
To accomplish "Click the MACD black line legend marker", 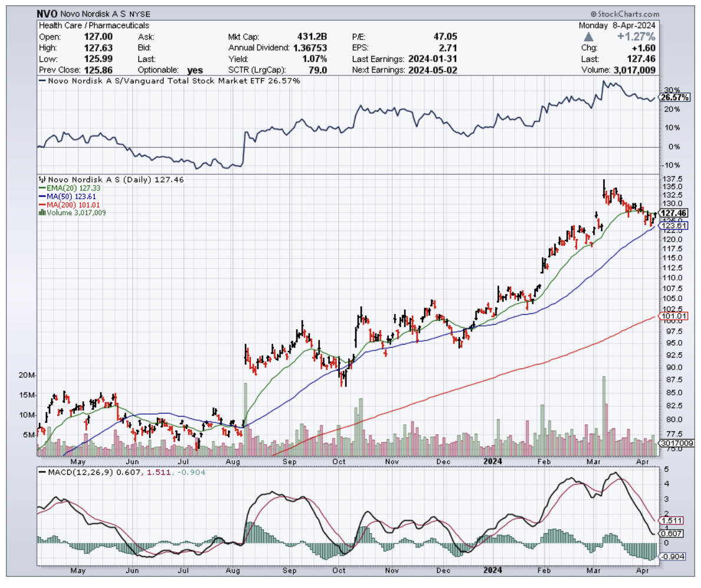I will (42, 472).
